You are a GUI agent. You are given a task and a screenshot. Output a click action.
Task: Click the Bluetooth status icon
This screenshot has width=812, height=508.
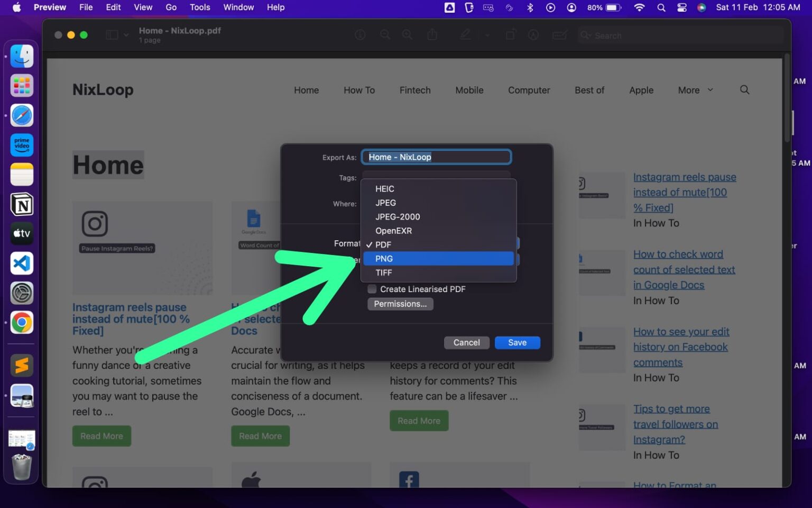click(530, 7)
